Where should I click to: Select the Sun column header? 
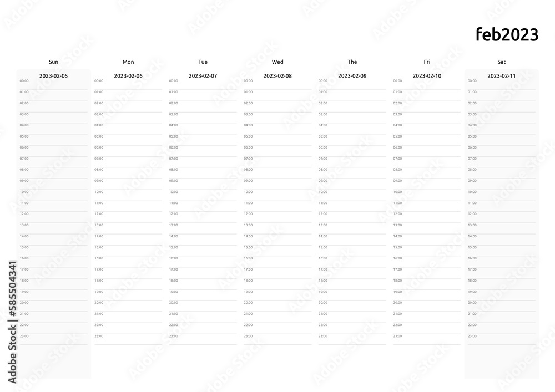(x=53, y=62)
